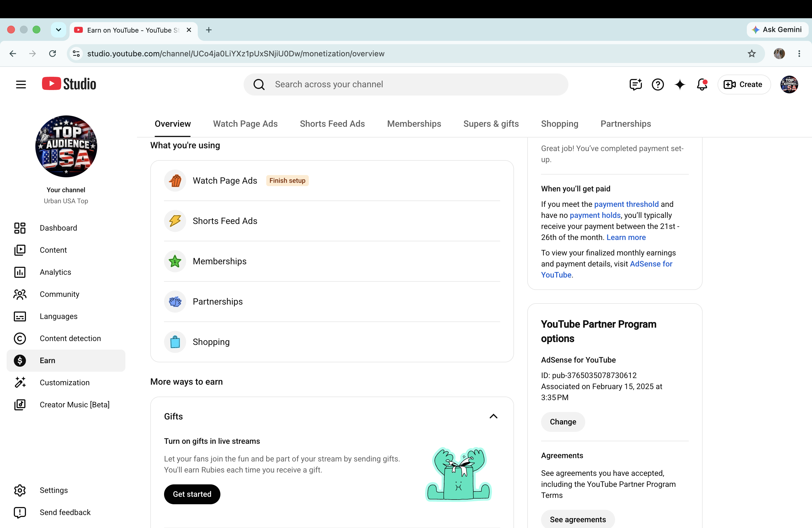This screenshot has height=528, width=812.
Task: Open the account avatar menu in Studio
Action: pyautogui.click(x=789, y=84)
